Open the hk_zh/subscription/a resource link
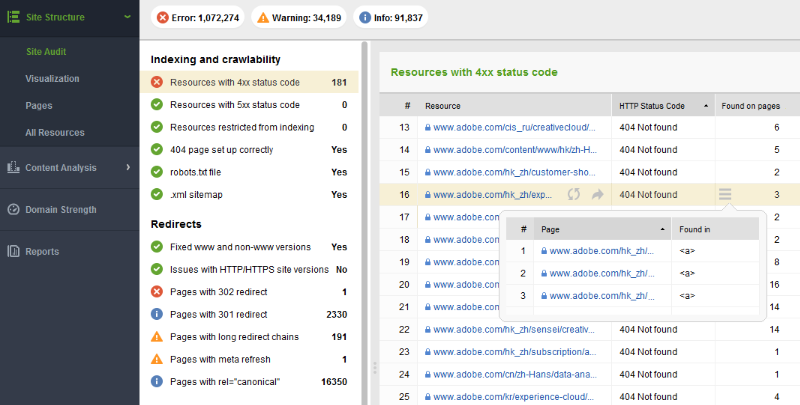The width and height of the screenshot is (800, 405). (x=515, y=352)
